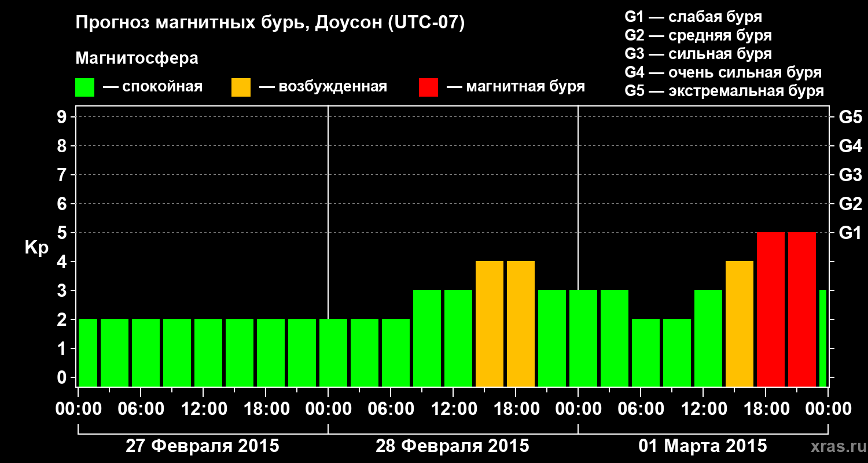Click the '28 Февраля 2015' date label
This screenshot has height=463, width=868.
pyautogui.click(x=453, y=446)
